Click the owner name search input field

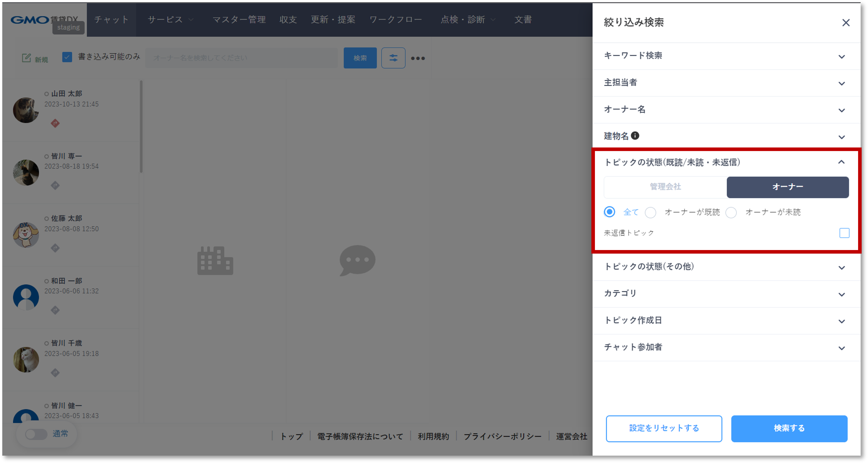pyautogui.click(x=241, y=58)
